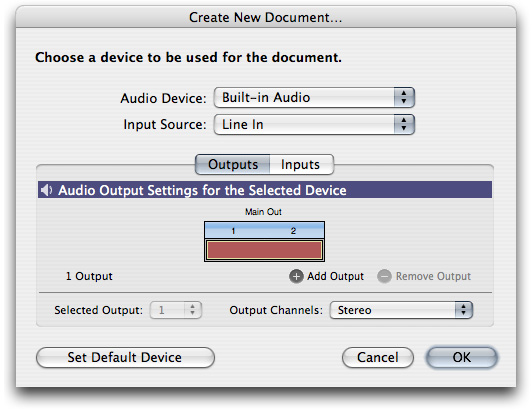Click channel 2 in the Main Out header
The height and width of the screenshot is (412, 532).
coord(293,231)
